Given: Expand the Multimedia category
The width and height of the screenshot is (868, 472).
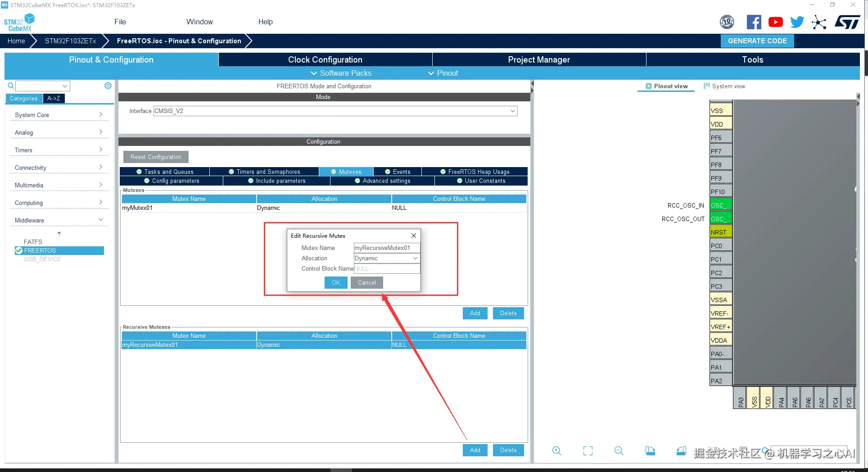Looking at the screenshot, I should pyautogui.click(x=59, y=185).
